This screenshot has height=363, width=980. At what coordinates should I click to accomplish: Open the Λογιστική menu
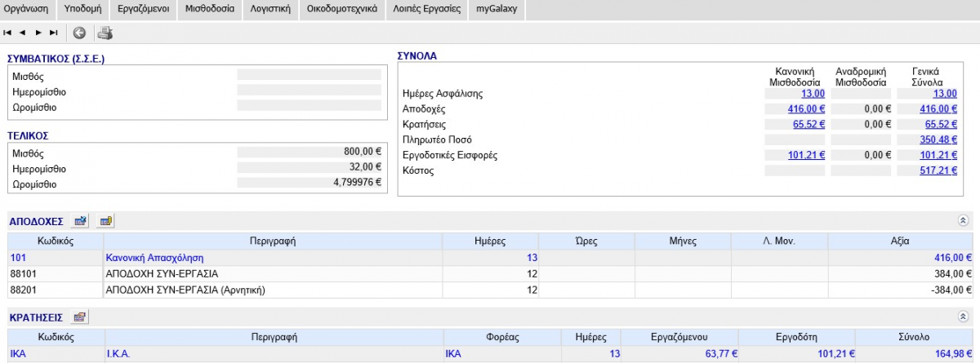(x=269, y=10)
